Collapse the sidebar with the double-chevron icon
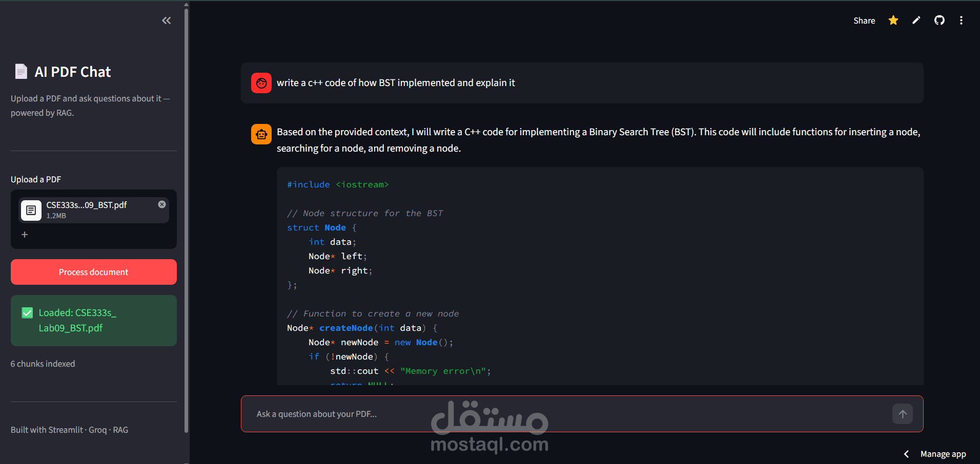980x464 pixels. pyautogui.click(x=167, y=20)
